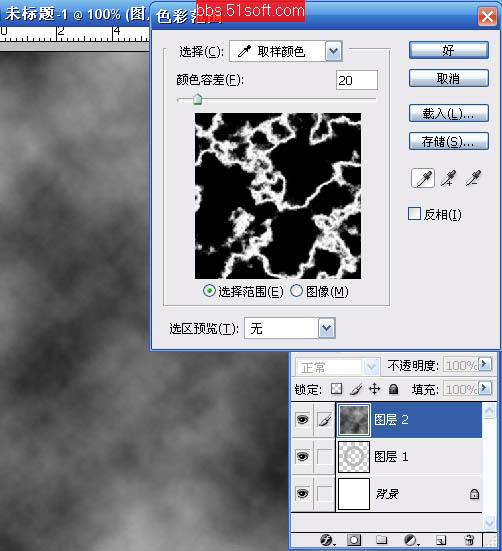Click the 载入 load button
Screen dimensions: 502x551
tap(449, 114)
